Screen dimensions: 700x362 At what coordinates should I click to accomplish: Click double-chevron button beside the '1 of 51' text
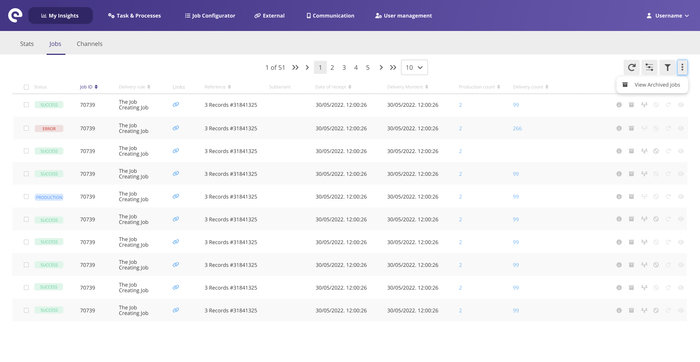pyautogui.click(x=295, y=67)
